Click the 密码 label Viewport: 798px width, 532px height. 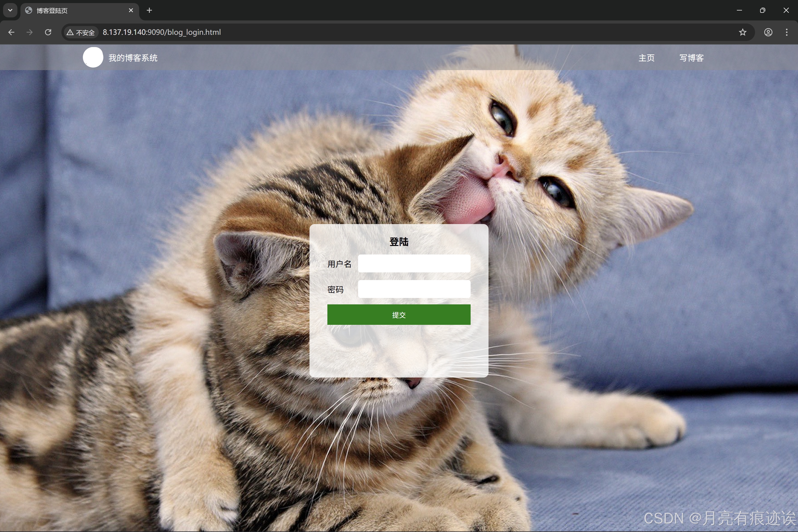(x=336, y=290)
